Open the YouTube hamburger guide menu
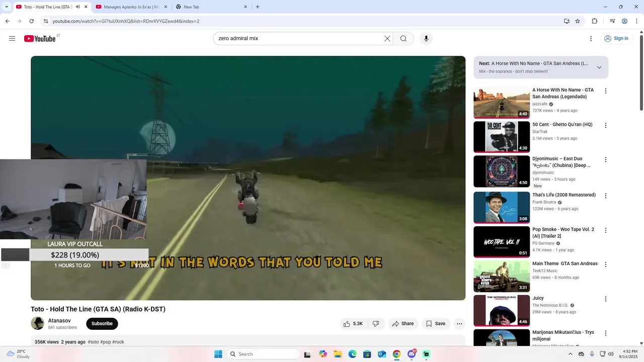Screen dimensions: 644x362 (x=12, y=38)
